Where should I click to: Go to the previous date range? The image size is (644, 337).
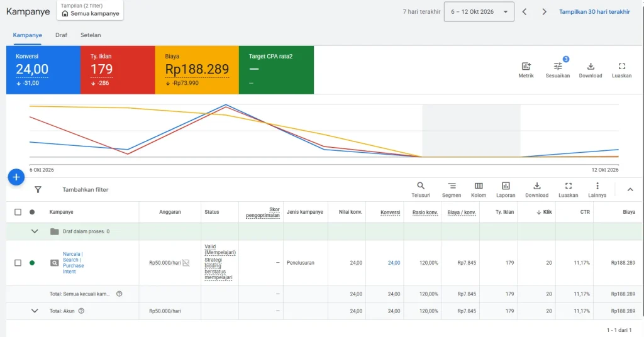coord(525,12)
